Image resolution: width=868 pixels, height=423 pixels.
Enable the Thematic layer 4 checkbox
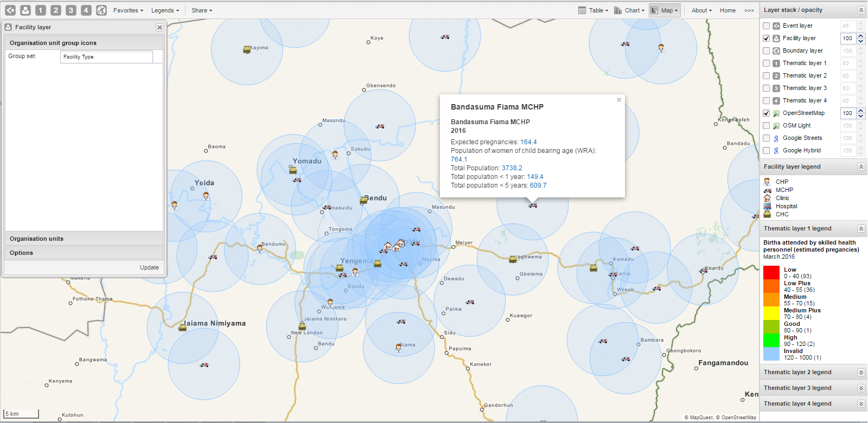pyautogui.click(x=766, y=101)
